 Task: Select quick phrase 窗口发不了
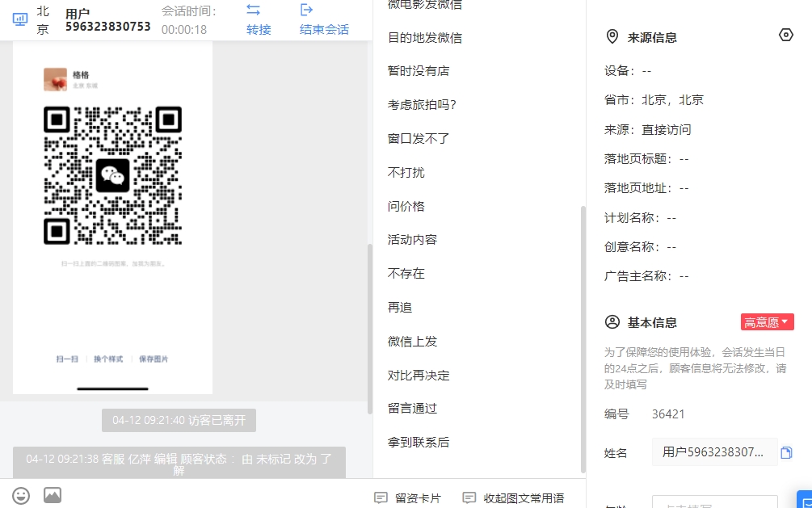point(419,139)
